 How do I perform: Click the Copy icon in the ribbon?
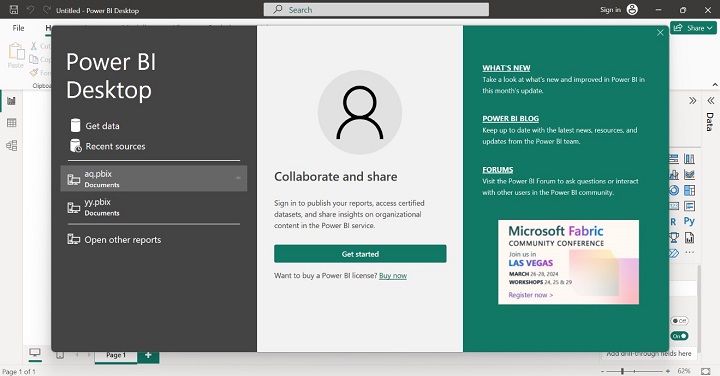click(x=34, y=59)
